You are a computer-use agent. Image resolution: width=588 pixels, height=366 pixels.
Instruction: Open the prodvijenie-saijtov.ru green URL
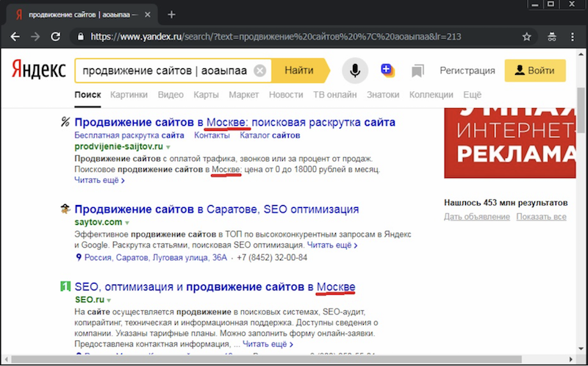(119, 147)
